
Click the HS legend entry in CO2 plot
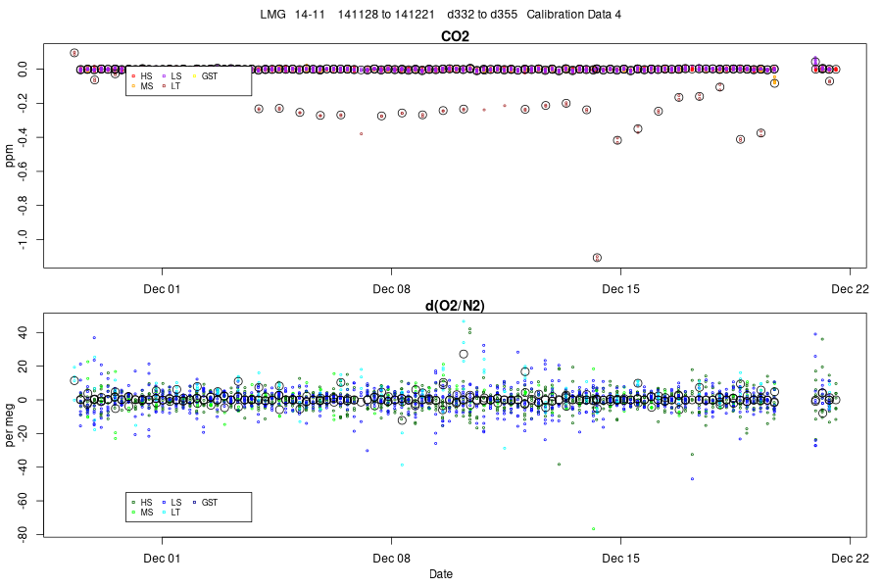click(142, 76)
